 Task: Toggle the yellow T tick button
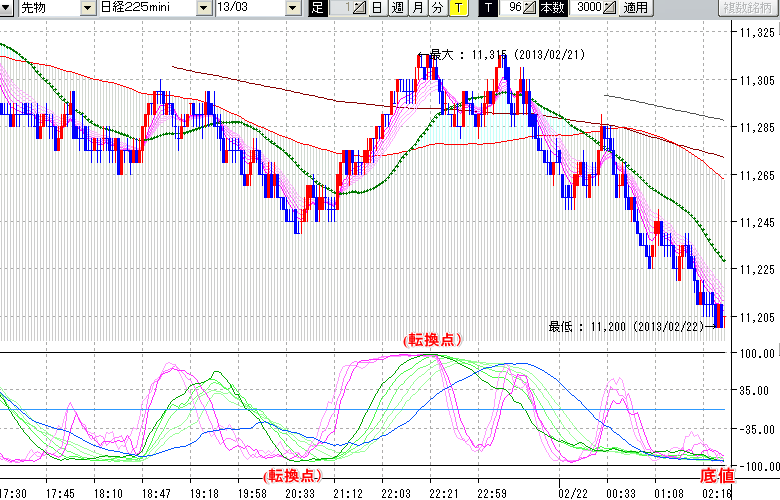[457, 8]
